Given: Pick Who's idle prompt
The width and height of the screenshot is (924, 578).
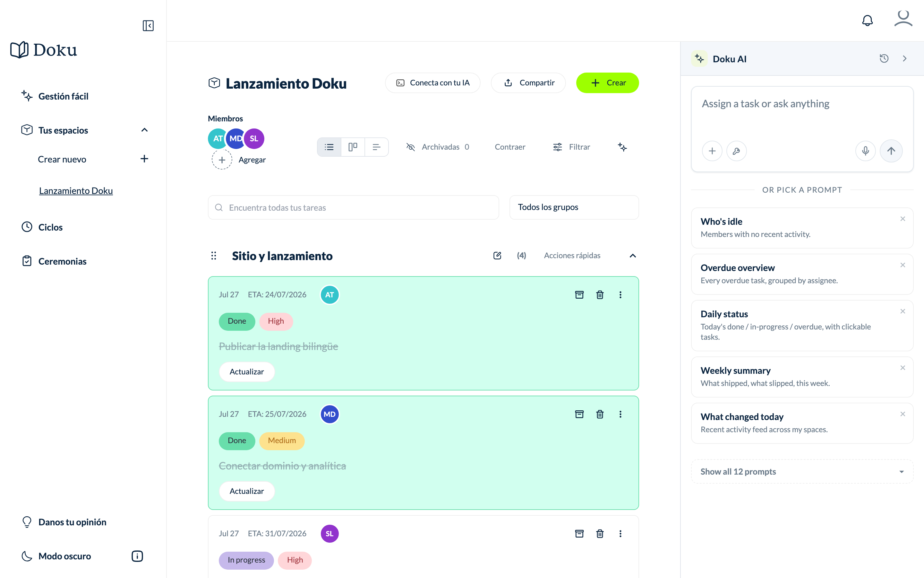Looking at the screenshot, I should [x=802, y=228].
